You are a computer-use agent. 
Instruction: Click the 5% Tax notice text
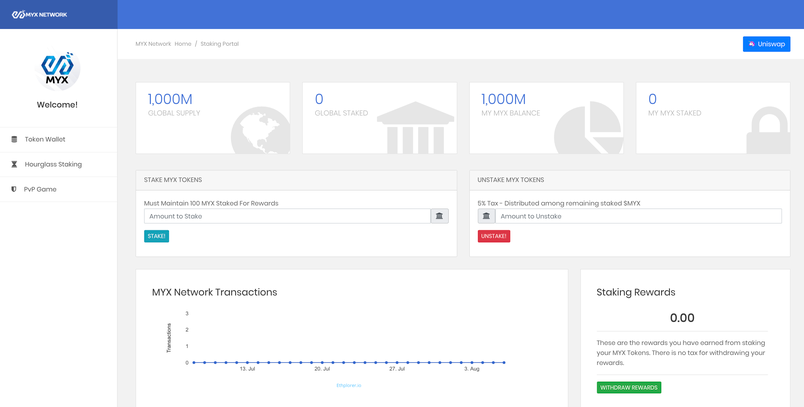coord(559,204)
